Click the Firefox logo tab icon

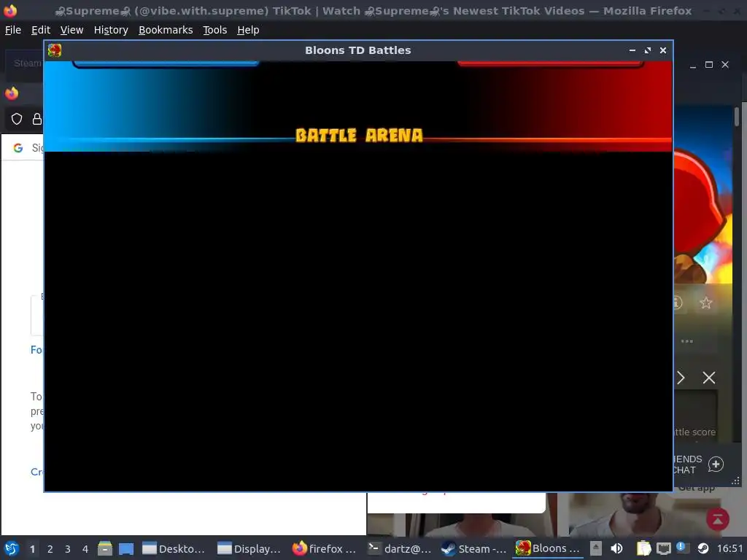[12, 93]
